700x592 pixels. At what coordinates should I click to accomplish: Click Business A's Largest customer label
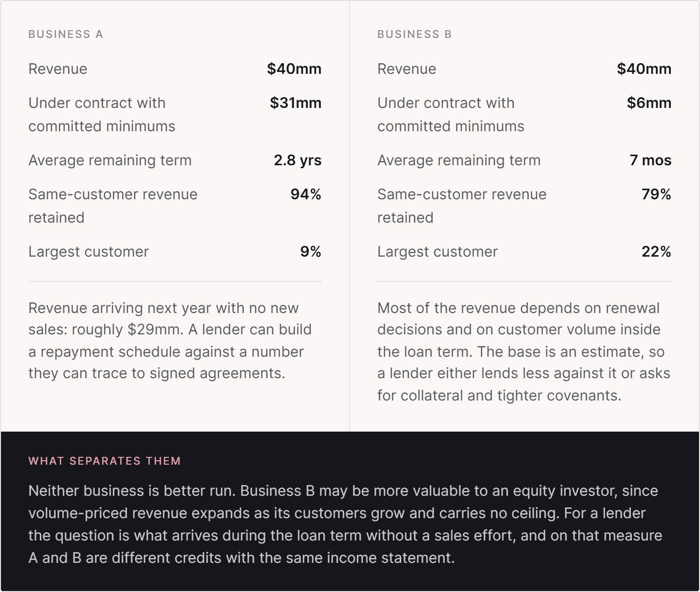[88, 251]
